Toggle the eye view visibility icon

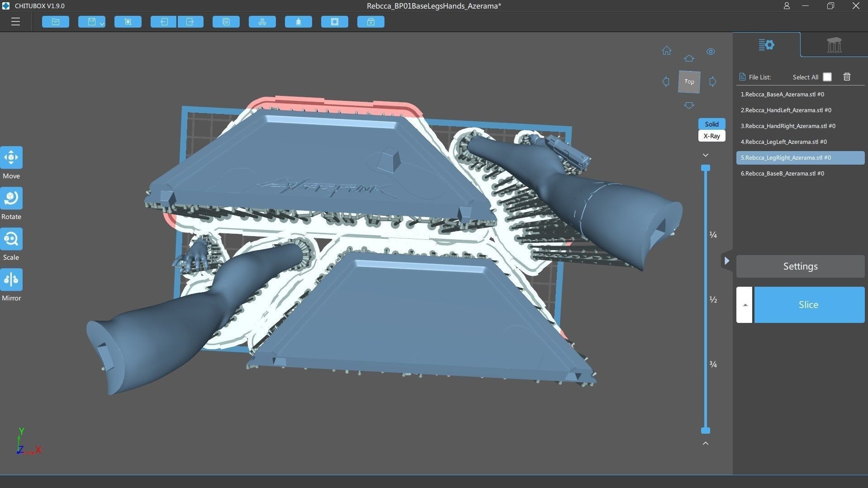click(x=711, y=52)
